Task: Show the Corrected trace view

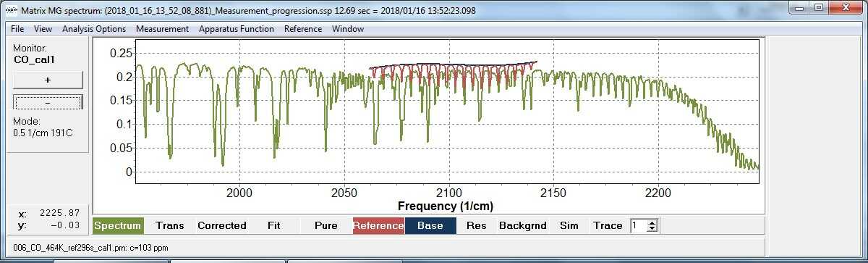Action: pos(222,225)
